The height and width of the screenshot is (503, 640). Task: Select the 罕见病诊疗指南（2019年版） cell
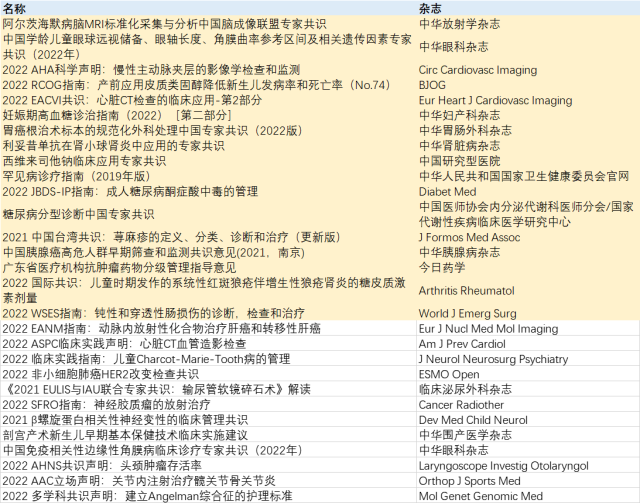coord(208,176)
